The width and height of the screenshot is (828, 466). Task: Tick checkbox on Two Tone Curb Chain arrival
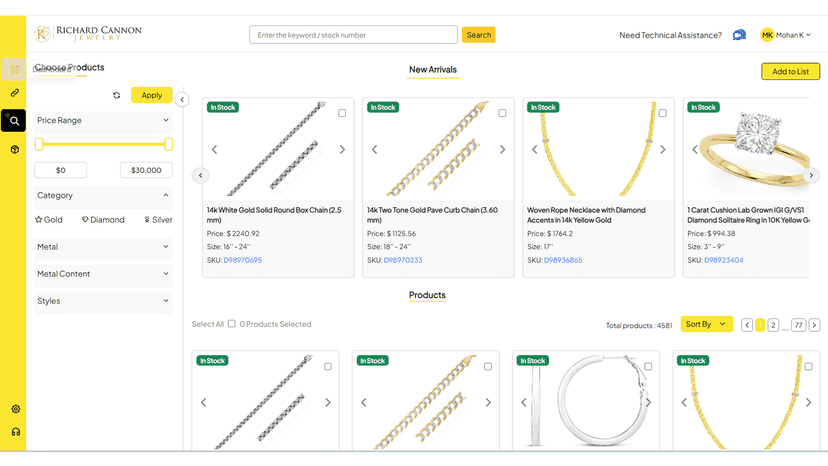tap(502, 113)
